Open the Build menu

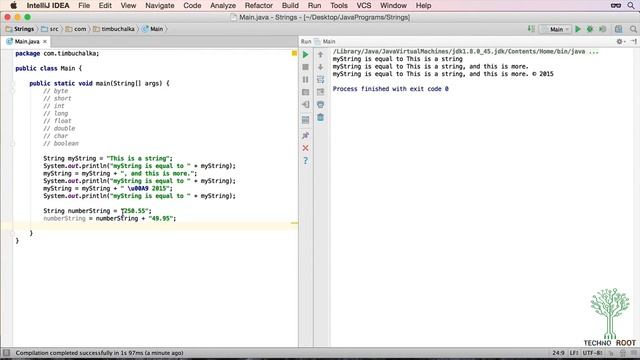coord(290,6)
